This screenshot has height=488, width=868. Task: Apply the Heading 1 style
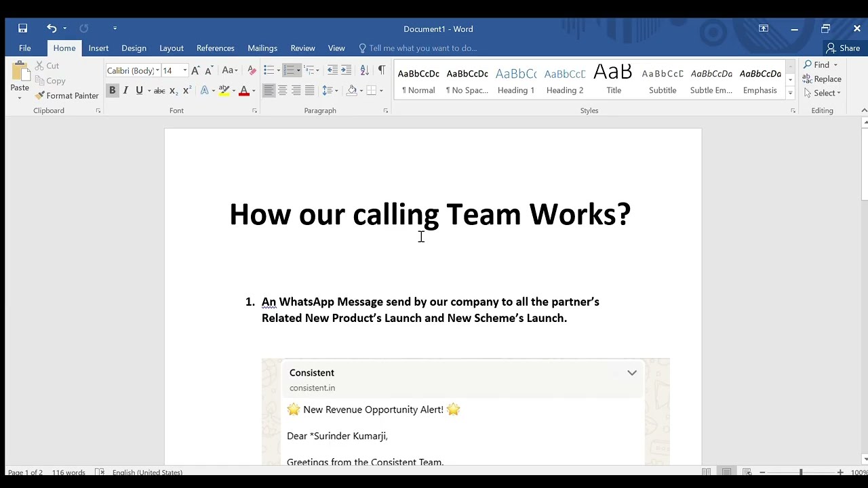(516, 80)
